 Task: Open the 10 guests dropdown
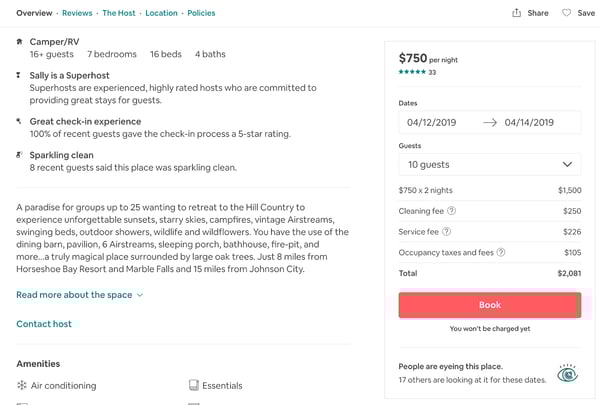(x=490, y=165)
